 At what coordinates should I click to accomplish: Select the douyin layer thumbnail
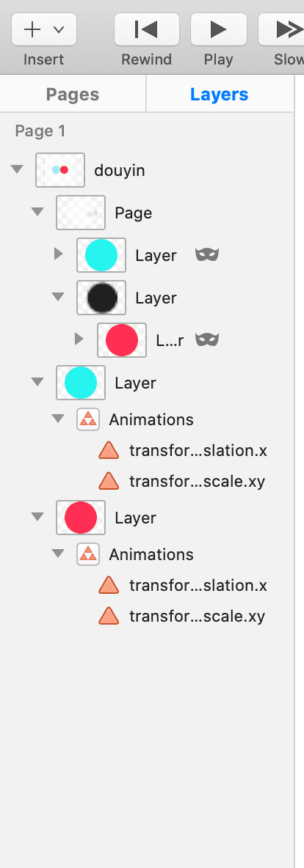tap(60, 170)
